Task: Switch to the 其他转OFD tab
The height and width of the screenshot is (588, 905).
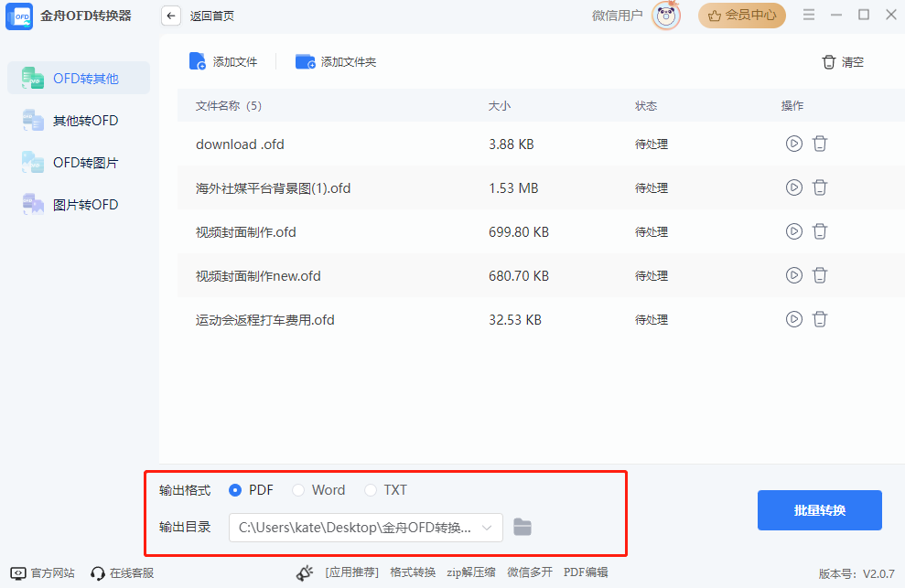Action: [x=79, y=121]
